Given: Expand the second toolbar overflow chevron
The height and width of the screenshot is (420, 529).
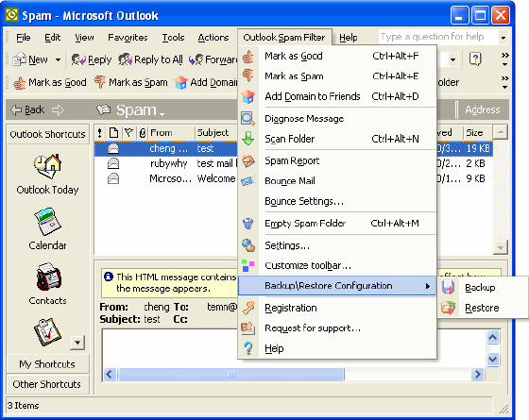Looking at the screenshot, I should pos(504,83).
